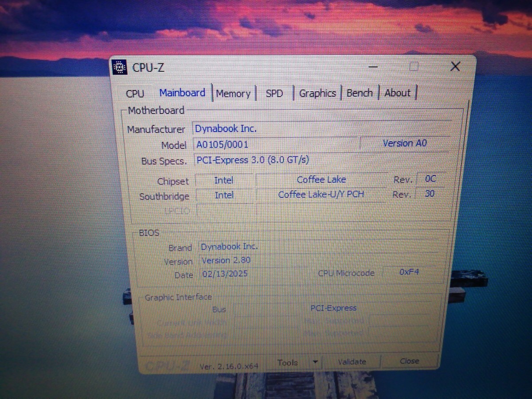532x399 pixels.
Task: Click the Version A0 field
Action: pyautogui.click(x=404, y=143)
